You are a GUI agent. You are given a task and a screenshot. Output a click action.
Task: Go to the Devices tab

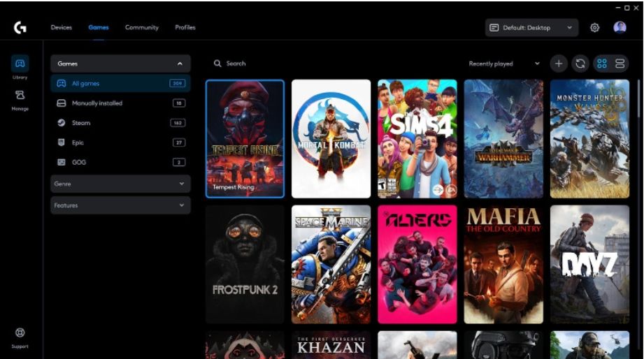pos(62,27)
